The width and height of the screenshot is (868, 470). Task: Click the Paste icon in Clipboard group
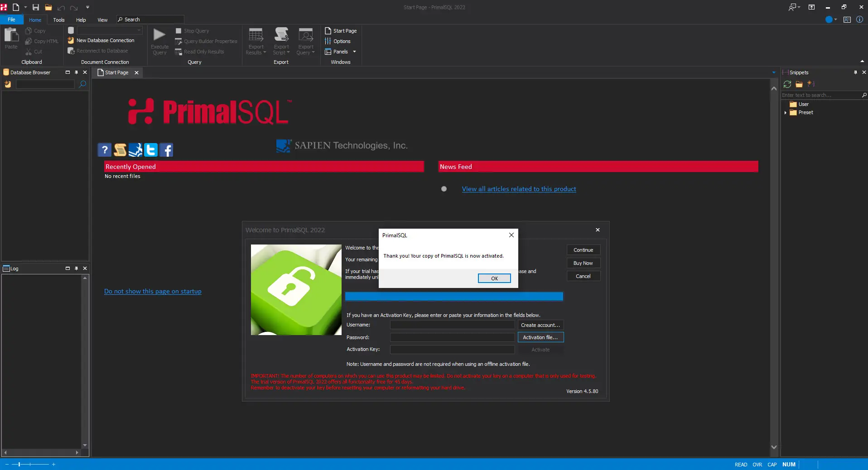tap(11, 38)
